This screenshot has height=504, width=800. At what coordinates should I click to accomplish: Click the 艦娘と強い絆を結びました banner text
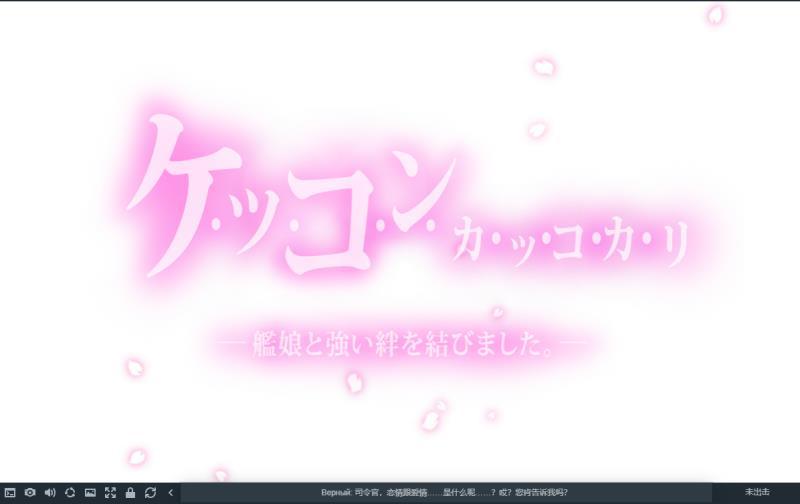tap(403, 344)
